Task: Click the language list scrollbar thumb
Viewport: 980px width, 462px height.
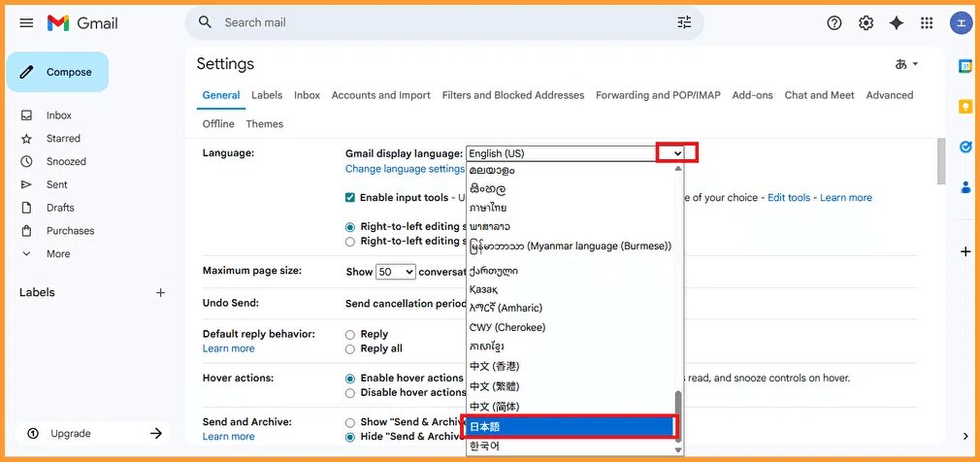Action: (678, 415)
